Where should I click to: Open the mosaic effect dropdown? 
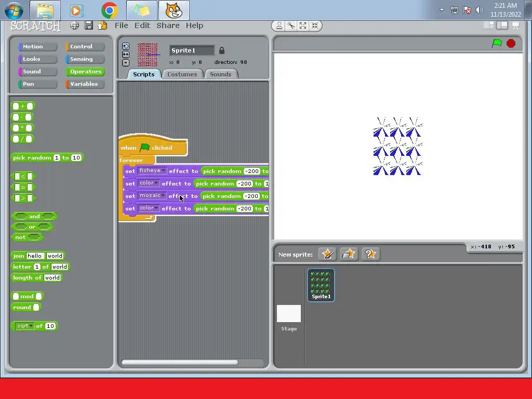click(152, 196)
